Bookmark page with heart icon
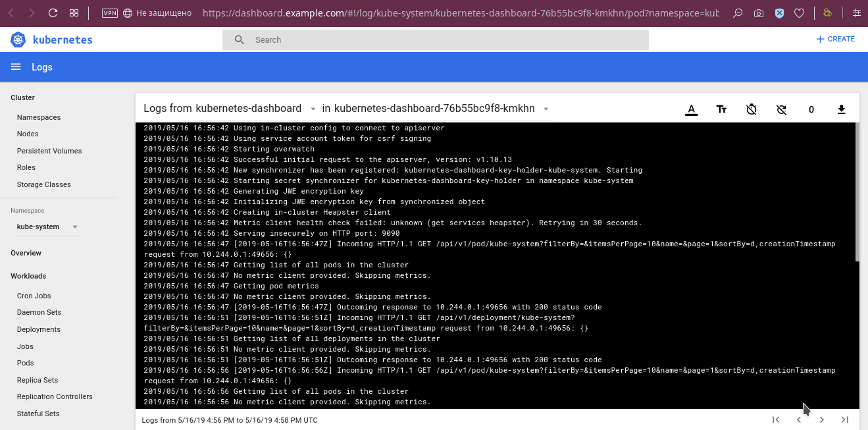Screen dimensions: 868x430 [x=799, y=13]
